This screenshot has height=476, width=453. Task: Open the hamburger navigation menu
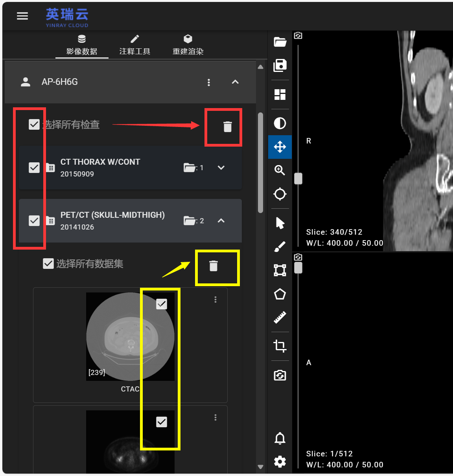point(22,16)
